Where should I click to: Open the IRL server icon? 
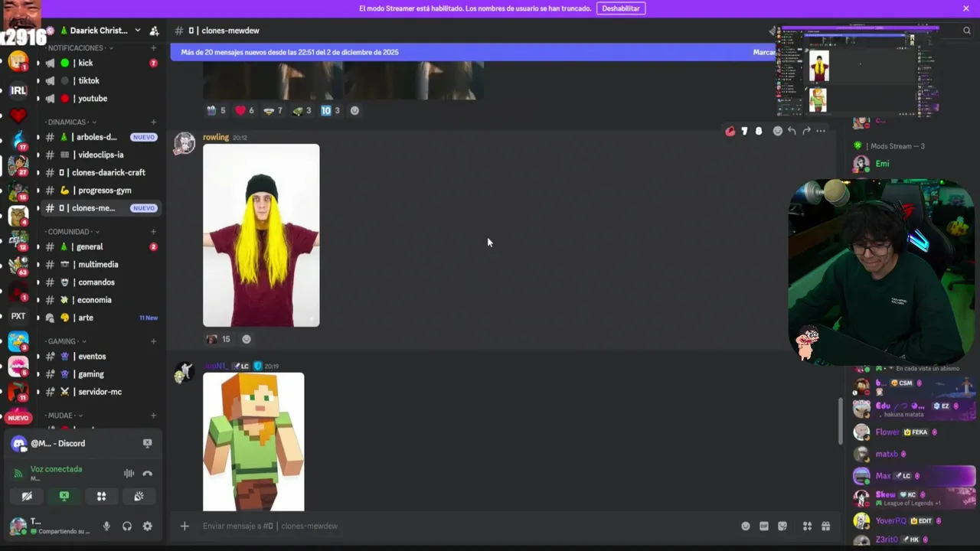[x=18, y=90]
